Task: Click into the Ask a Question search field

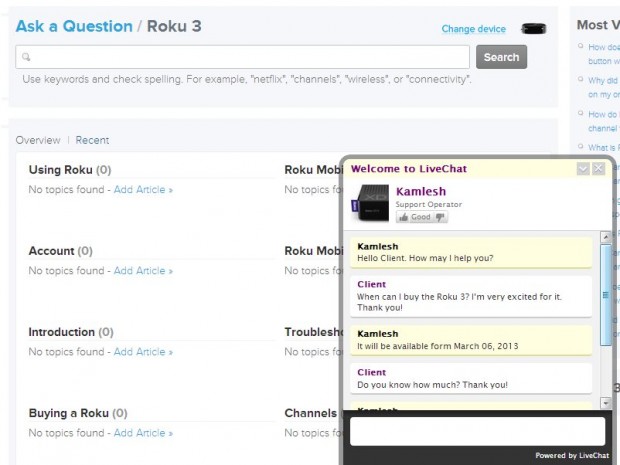Action: [242, 57]
